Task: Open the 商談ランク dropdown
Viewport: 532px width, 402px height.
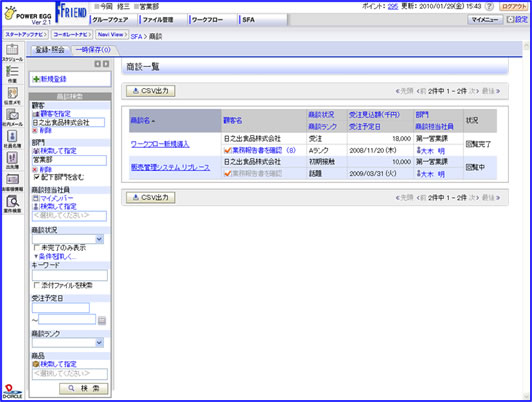Action: [x=68, y=343]
